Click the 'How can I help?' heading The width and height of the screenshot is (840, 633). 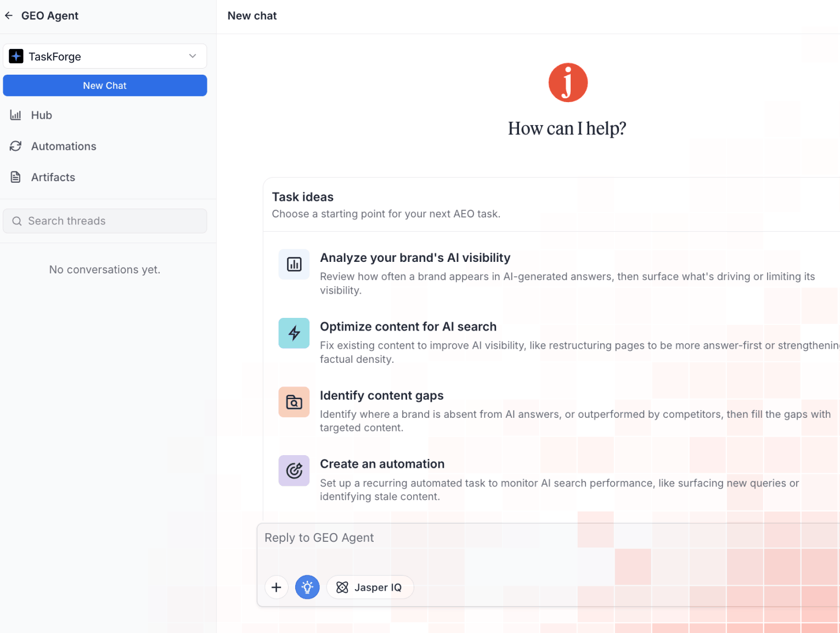point(567,128)
